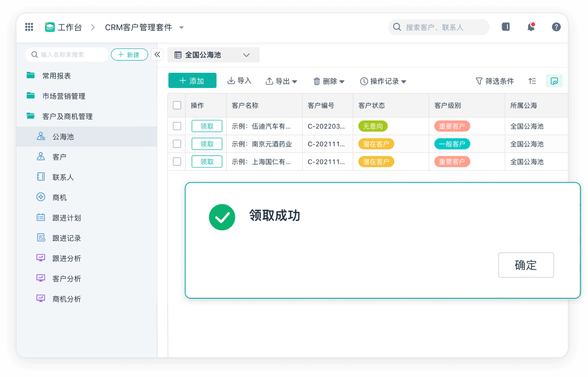Open the app grid launcher icon
The height and width of the screenshot is (377, 588).
29,27
